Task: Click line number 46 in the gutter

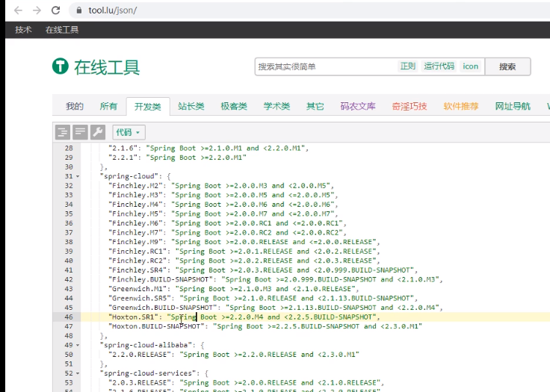Action: click(x=69, y=317)
